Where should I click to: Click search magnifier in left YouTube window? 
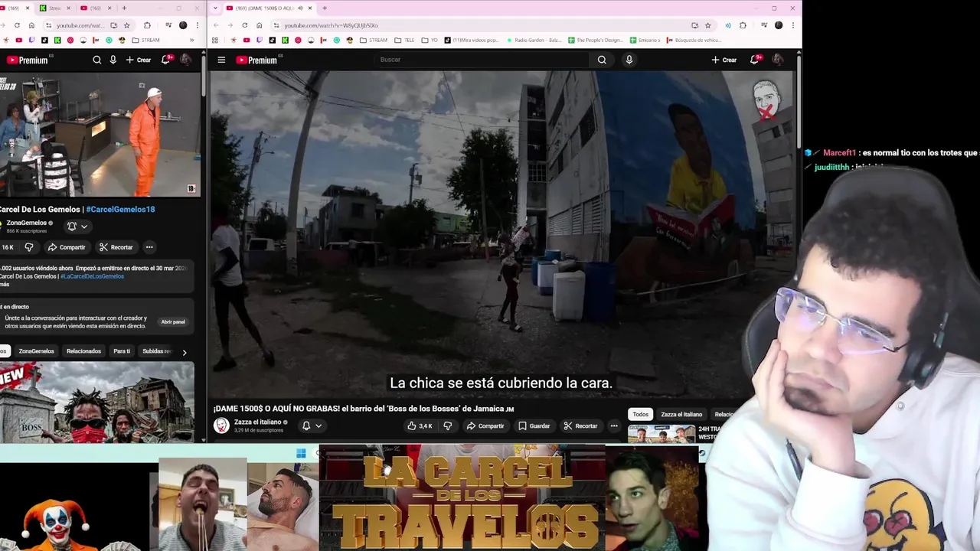97,60
